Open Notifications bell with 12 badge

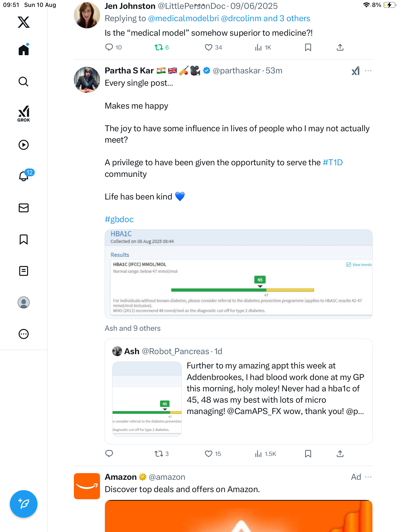tap(24, 176)
